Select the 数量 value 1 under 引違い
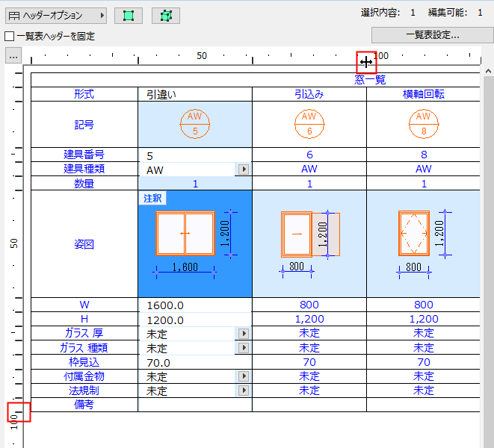The image size is (494, 448). tap(195, 183)
